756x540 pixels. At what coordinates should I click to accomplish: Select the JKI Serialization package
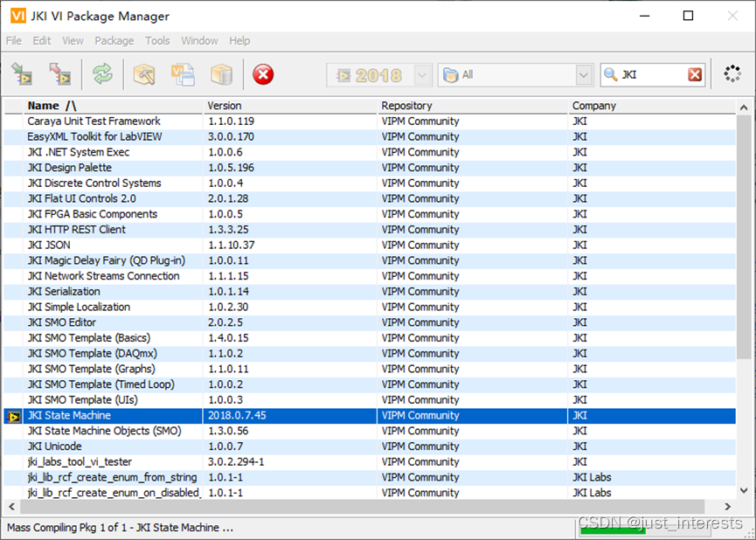click(370, 291)
